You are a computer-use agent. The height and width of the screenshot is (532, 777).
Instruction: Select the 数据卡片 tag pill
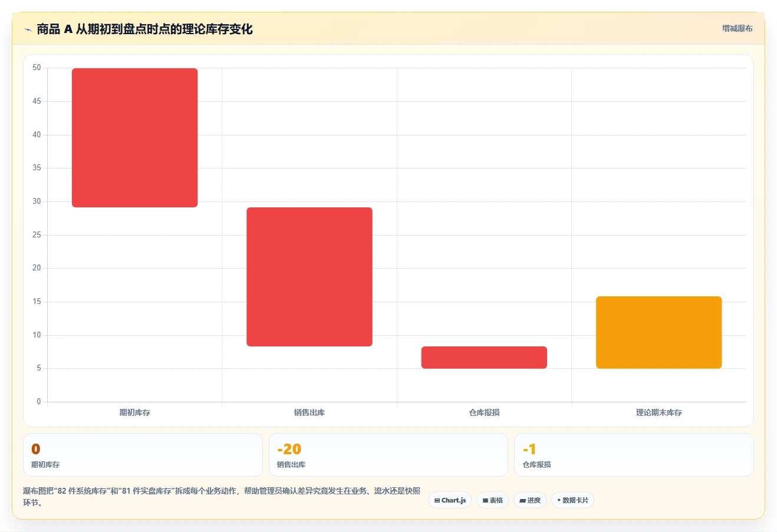(x=572, y=500)
